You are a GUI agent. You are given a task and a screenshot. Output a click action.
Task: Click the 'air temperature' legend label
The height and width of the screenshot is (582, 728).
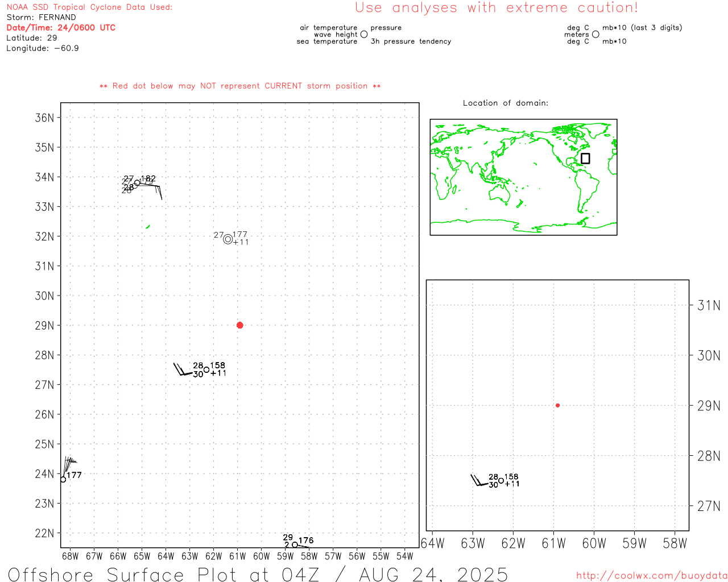tap(329, 27)
